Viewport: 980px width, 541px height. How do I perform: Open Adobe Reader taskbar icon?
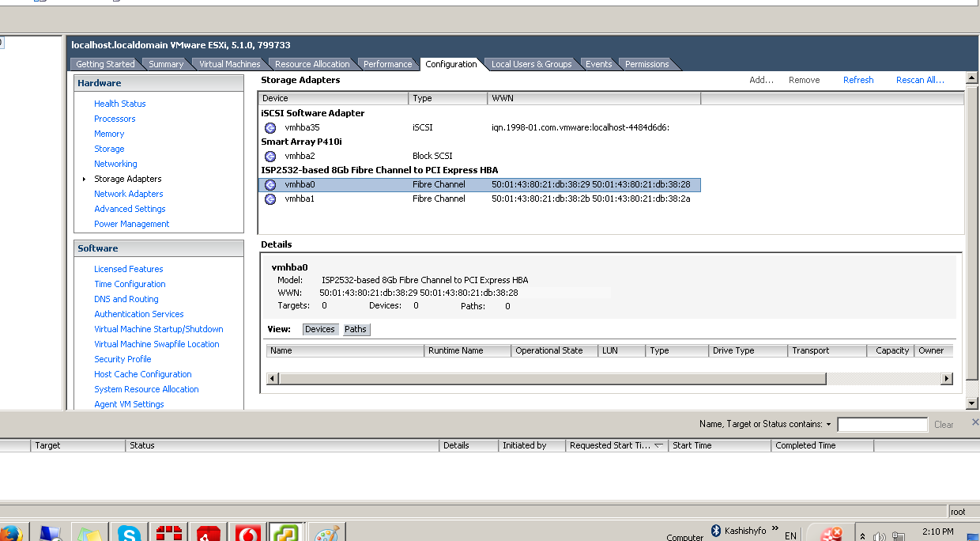pos(209,533)
